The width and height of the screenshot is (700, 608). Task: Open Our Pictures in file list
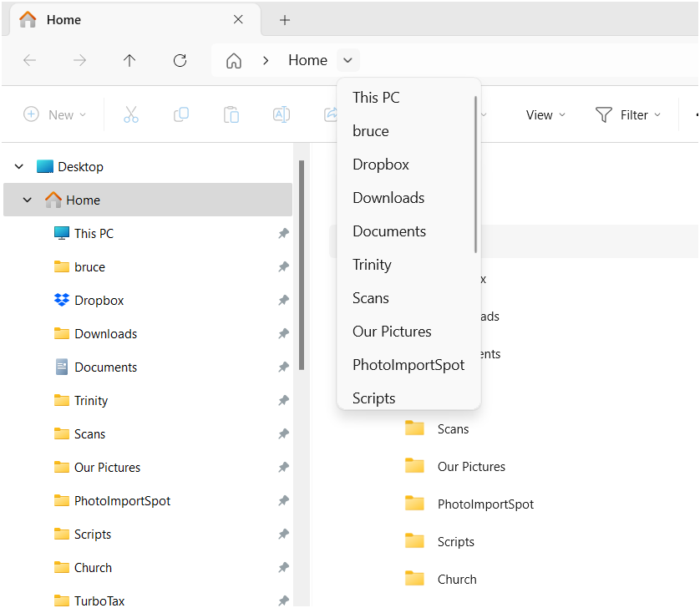click(x=471, y=467)
